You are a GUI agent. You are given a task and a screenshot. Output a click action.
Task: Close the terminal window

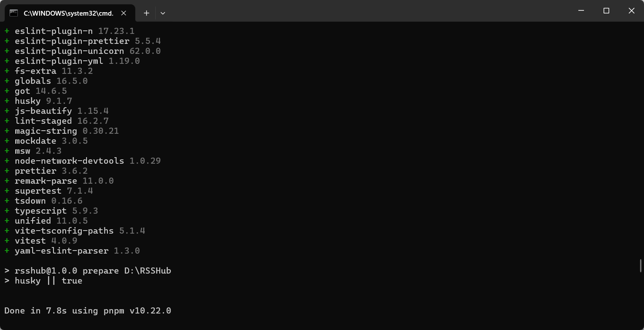pos(631,11)
